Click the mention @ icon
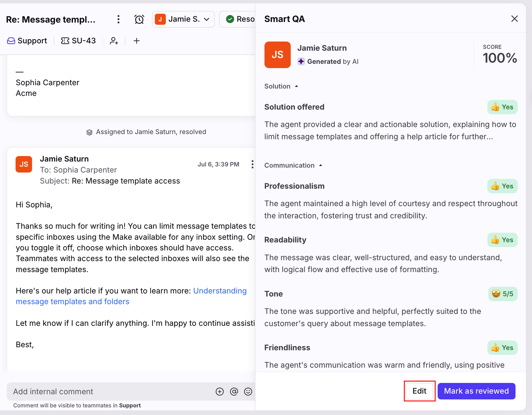This screenshot has width=532, height=415. tap(234, 391)
